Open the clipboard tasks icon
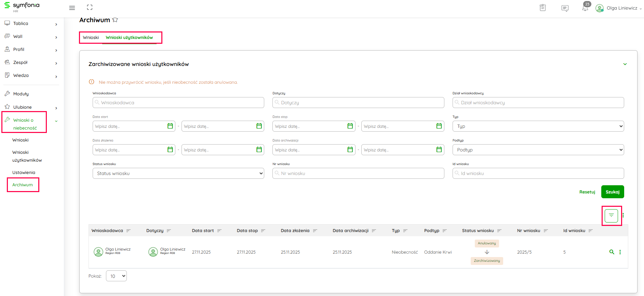This screenshot has height=296, width=644. click(x=542, y=8)
